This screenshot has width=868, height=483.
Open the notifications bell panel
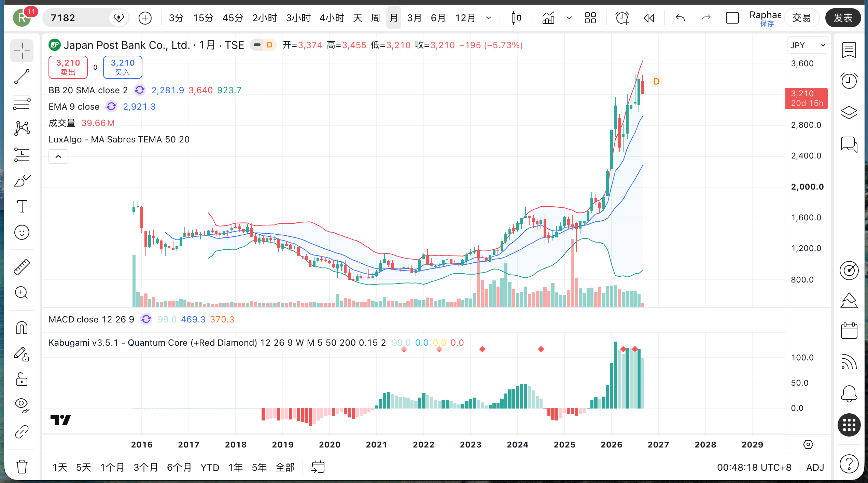(849, 394)
